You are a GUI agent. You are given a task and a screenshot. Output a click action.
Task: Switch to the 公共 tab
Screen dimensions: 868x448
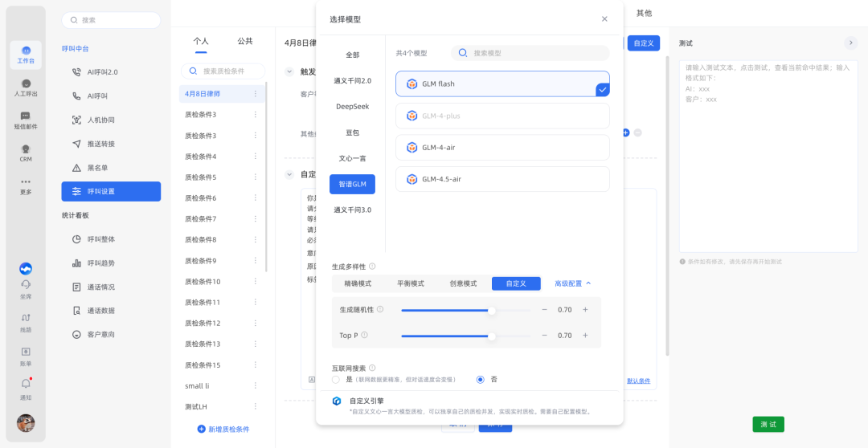pos(244,42)
